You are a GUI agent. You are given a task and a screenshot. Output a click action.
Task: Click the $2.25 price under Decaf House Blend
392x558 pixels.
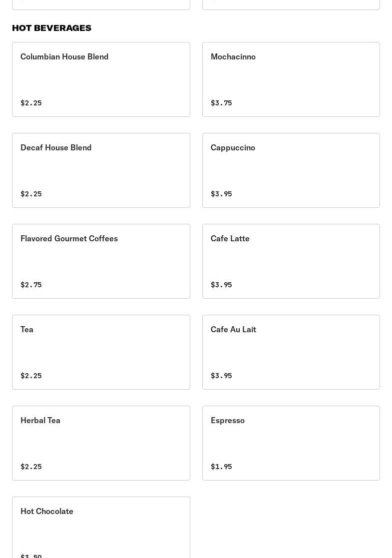pyautogui.click(x=31, y=194)
